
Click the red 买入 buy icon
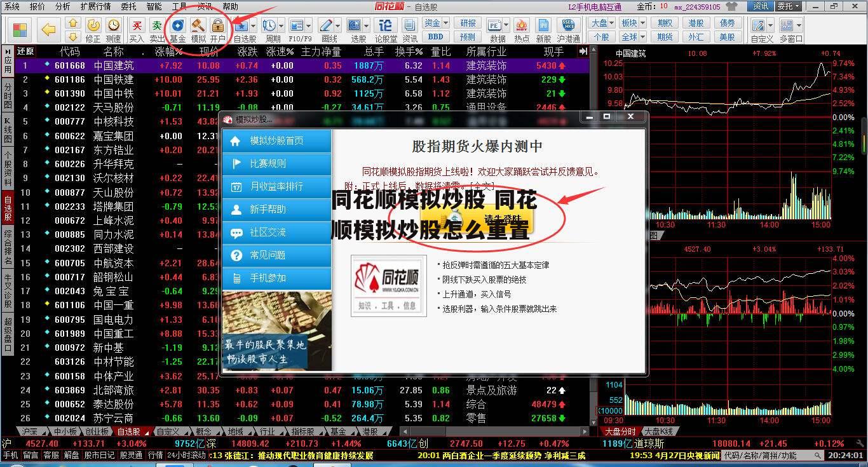(137, 25)
